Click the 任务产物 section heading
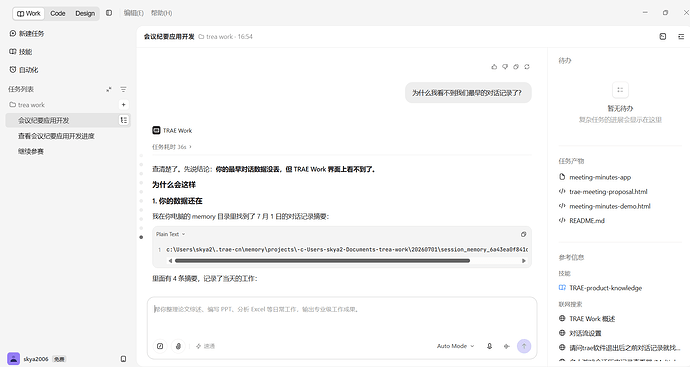690x367 pixels. point(571,161)
